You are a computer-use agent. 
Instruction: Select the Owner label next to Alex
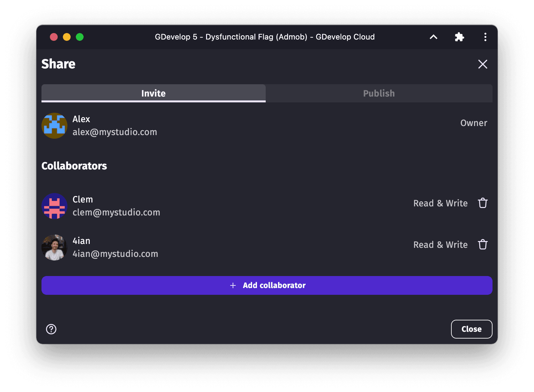click(x=473, y=123)
